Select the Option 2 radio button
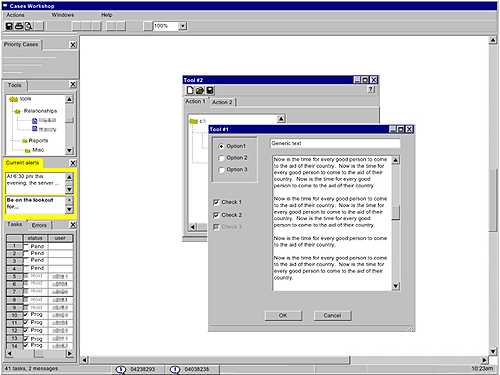 pyautogui.click(x=221, y=158)
